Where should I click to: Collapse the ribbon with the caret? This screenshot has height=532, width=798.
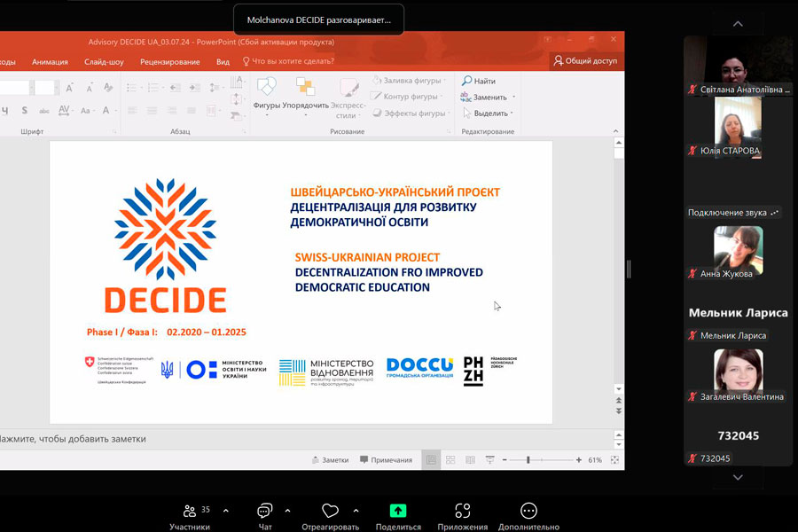616,131
